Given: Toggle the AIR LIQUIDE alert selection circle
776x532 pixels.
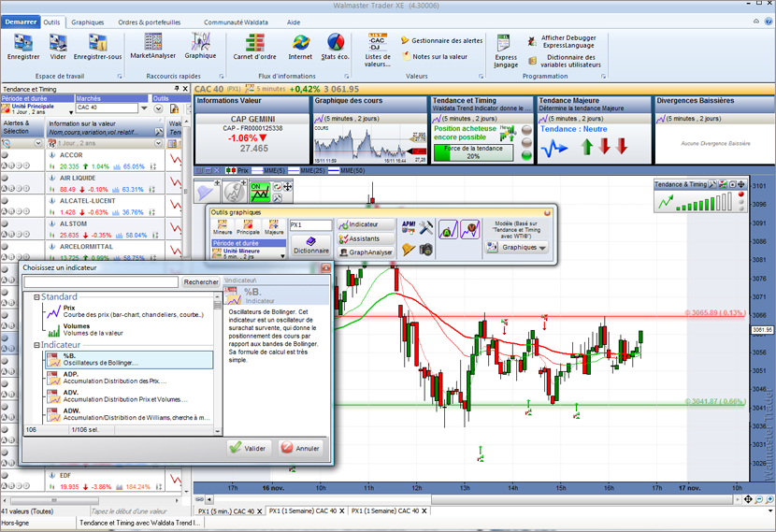Looking at the screenshot, I should [x=5, y=178].
